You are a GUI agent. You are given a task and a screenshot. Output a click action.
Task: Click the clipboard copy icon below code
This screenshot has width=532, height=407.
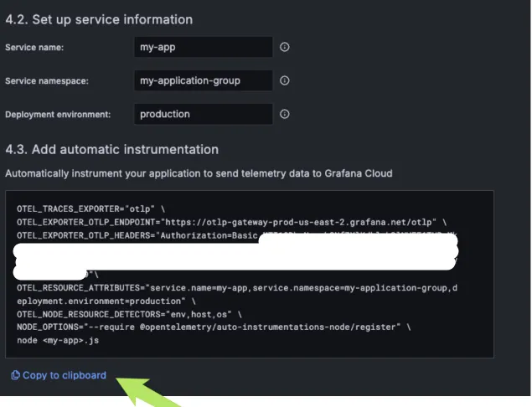(x=15, y=375)
